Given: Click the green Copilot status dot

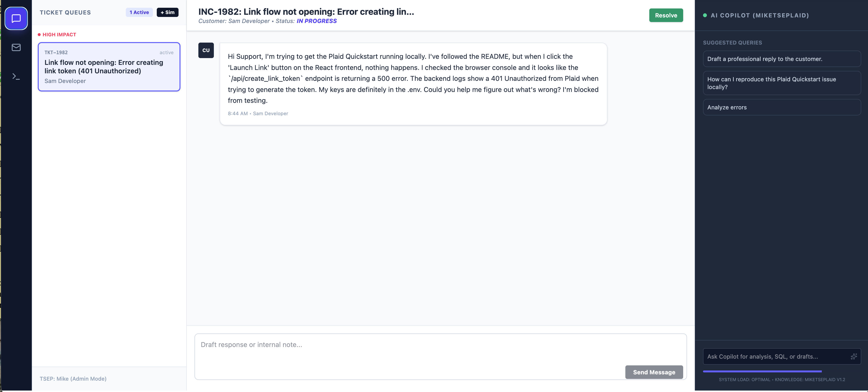Looking at the screenshot, I should tap(704, 15).
